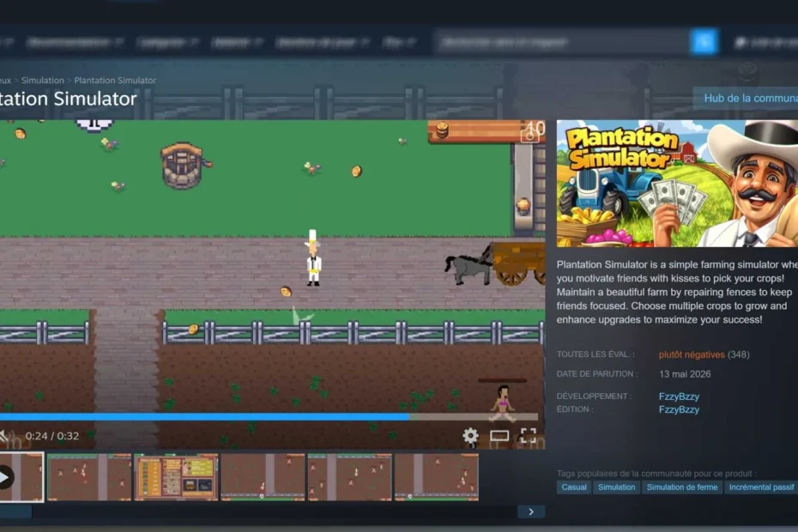Open the upgrade menu screenshot thumbnail

176,477
